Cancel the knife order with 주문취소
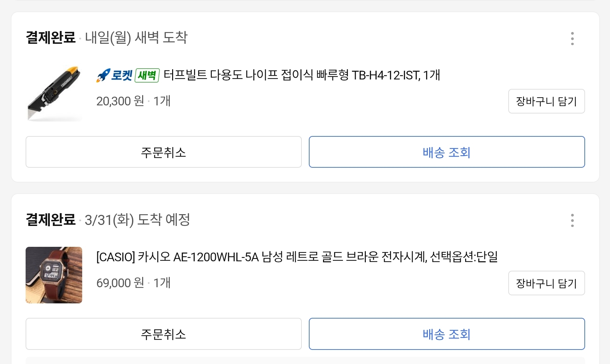The height and width of the screenshot is (364, 610). click(163, 152)
